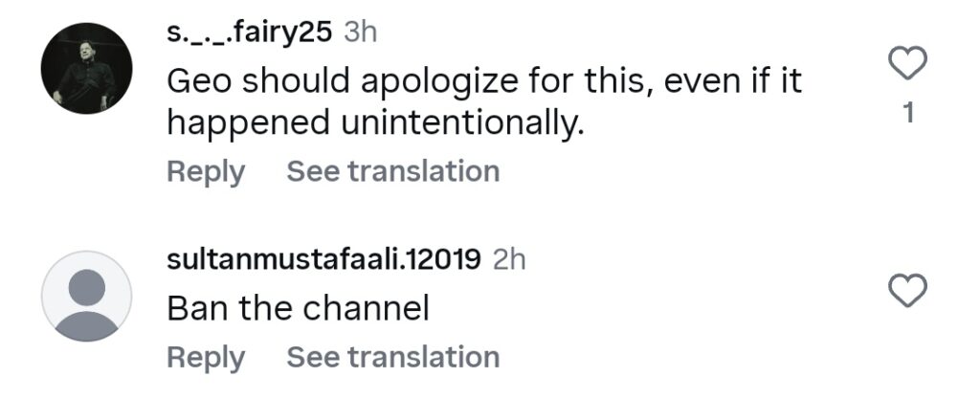Reply to the "Ban the channel" comment
Screen dimensions: 980x399
coord(206,359)
